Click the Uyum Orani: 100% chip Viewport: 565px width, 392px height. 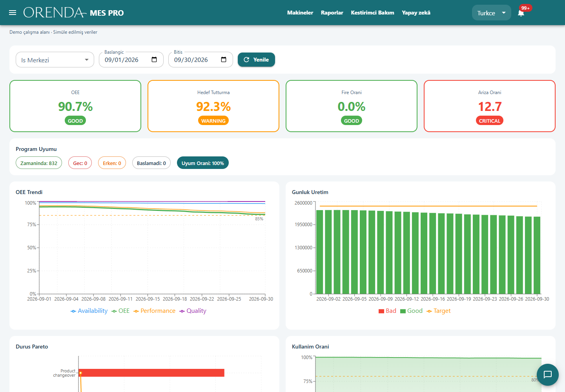coord(203,163)
